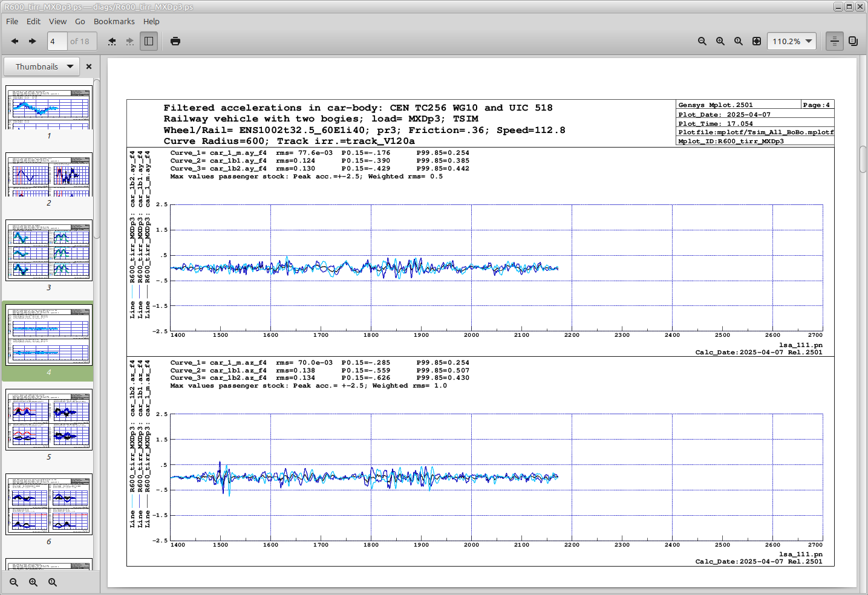
Task: Click the page number field showing 4
Action: [57, 41]
